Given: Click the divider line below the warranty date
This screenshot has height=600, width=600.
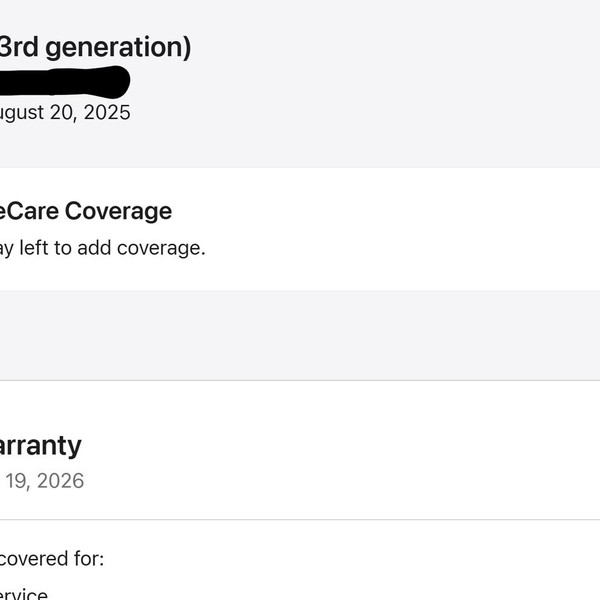Looking at the screenshot, I should [x=300, y=519].
